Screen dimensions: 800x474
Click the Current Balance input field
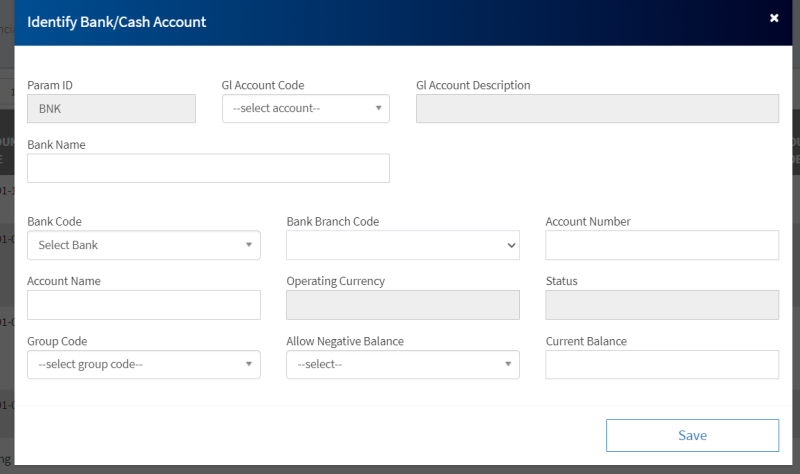click(661, 365)
